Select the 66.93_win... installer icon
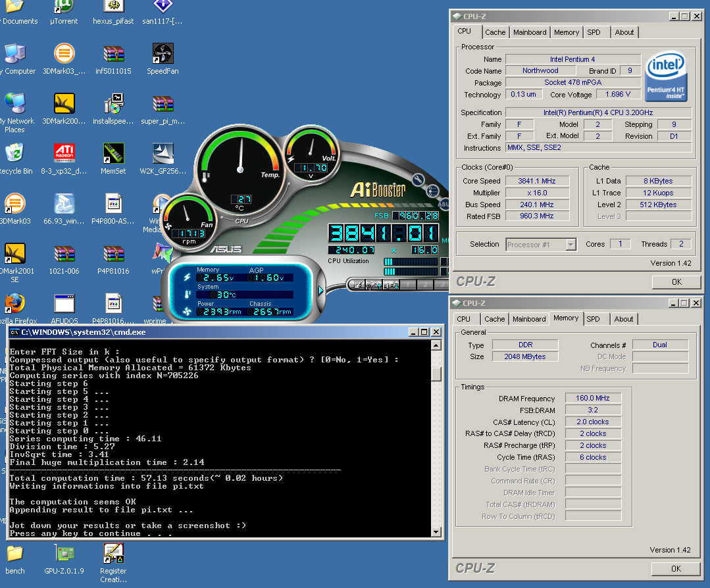The width and height of the screenshot is (710, 588). point(64,208)
